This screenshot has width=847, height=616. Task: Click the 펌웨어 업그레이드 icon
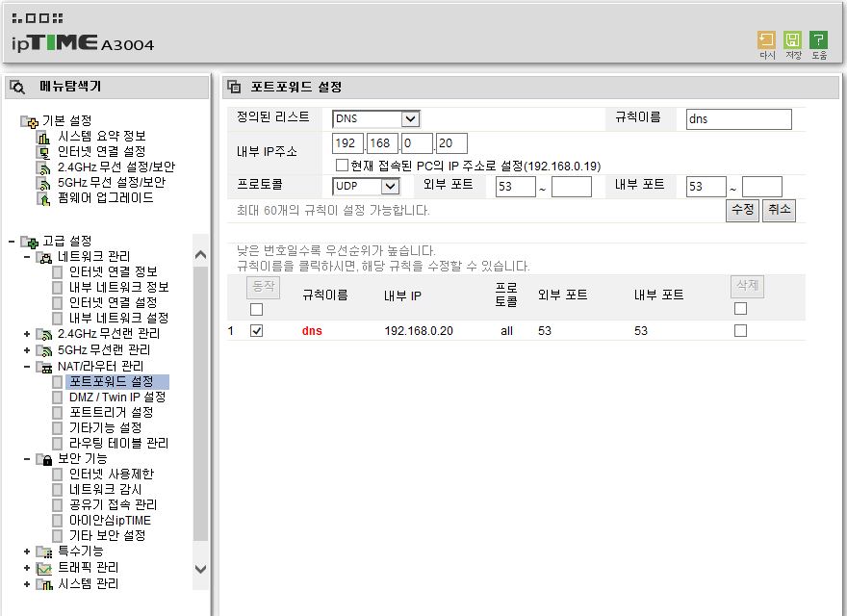pos(43,199)
